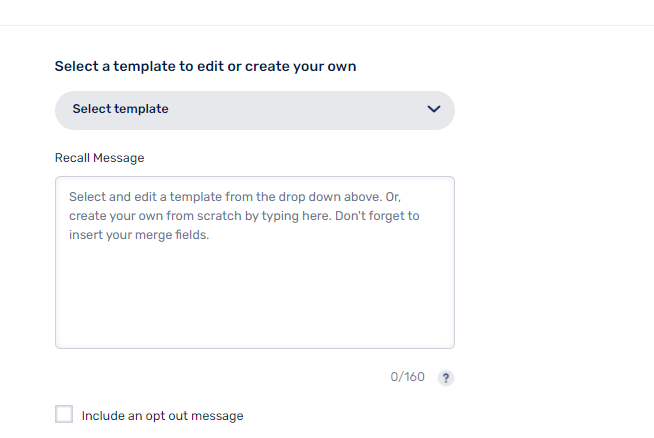Click the 0/160 character counter
The image size is (654, 438).
(x=407, y=378)
